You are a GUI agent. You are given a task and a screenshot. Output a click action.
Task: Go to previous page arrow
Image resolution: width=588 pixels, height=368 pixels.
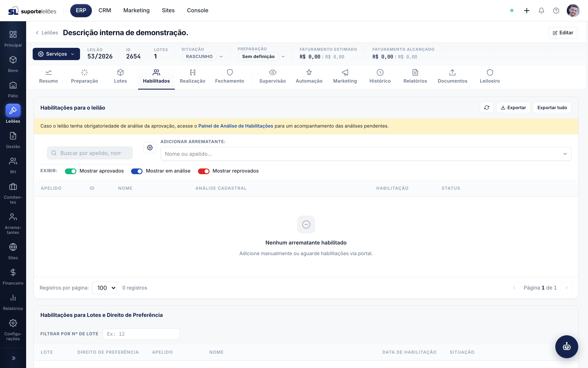coord(514,288)
